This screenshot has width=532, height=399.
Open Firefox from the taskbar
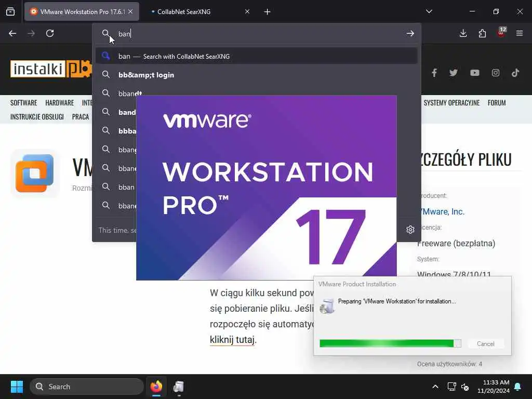pyautogui.click(x=156, y=387)
